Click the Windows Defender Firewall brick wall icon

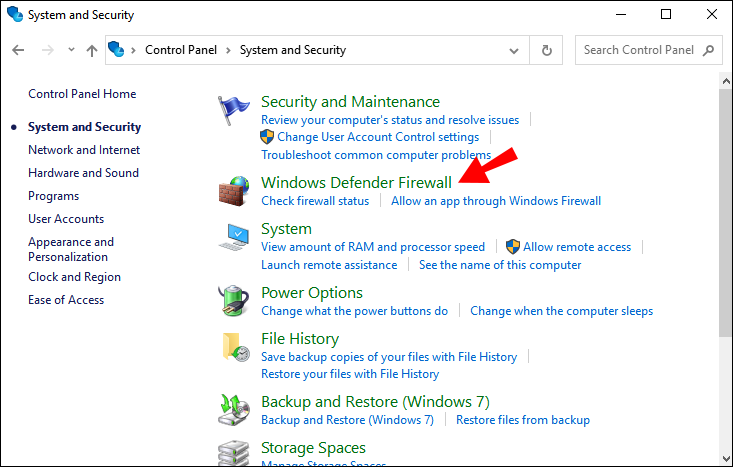click(234, 191)
